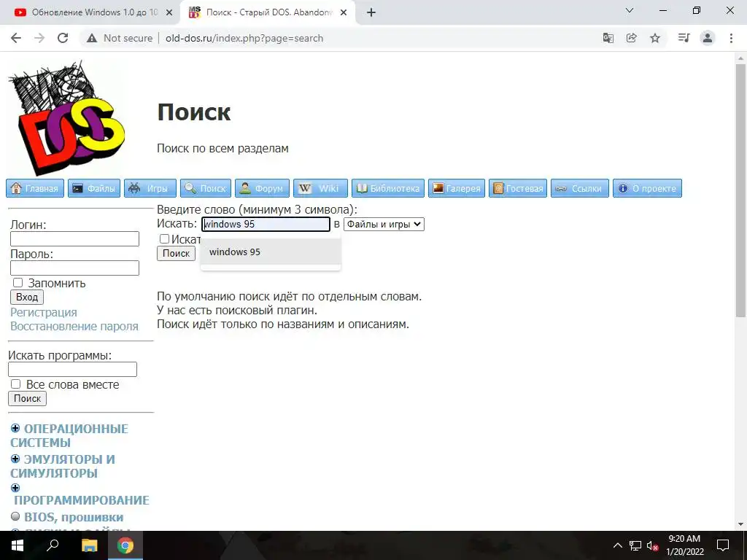Screen dimensions: 747x560
Task: Click the Искать программы input field
Action: coord(72,369)
